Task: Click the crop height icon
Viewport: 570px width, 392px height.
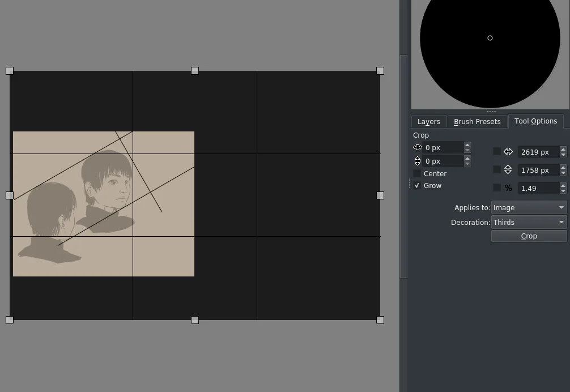Action: [508, 170]
